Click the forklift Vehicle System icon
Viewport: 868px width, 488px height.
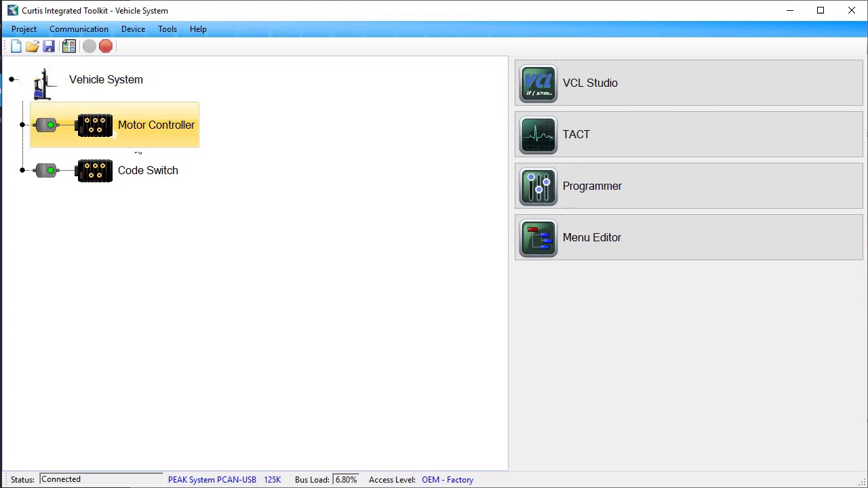pos(45,83)
